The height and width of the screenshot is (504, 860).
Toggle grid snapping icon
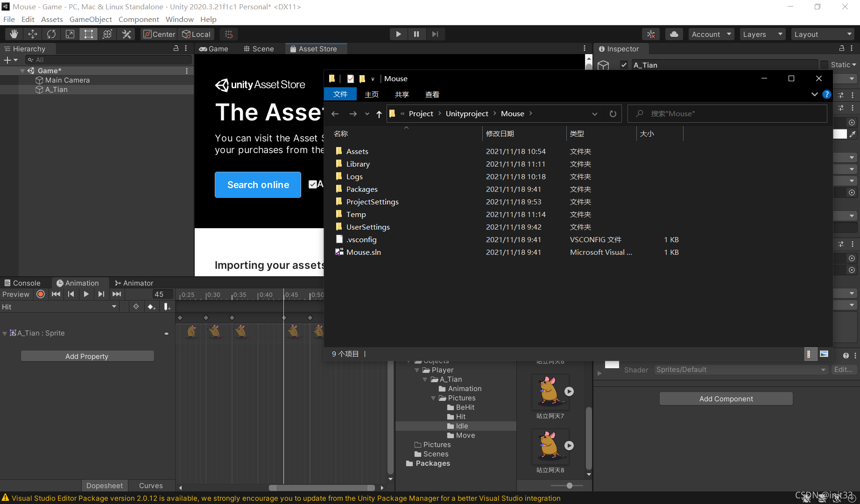tap(229, 34)
